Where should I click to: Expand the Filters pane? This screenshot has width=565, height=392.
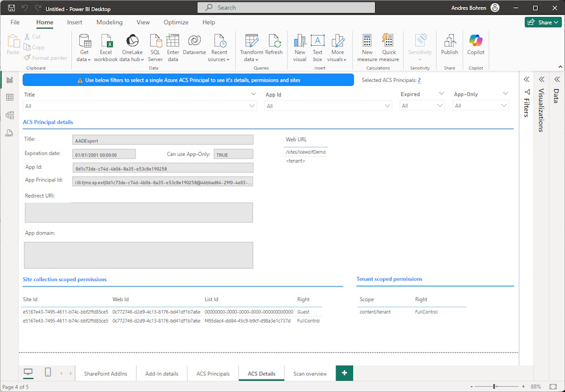527,79
